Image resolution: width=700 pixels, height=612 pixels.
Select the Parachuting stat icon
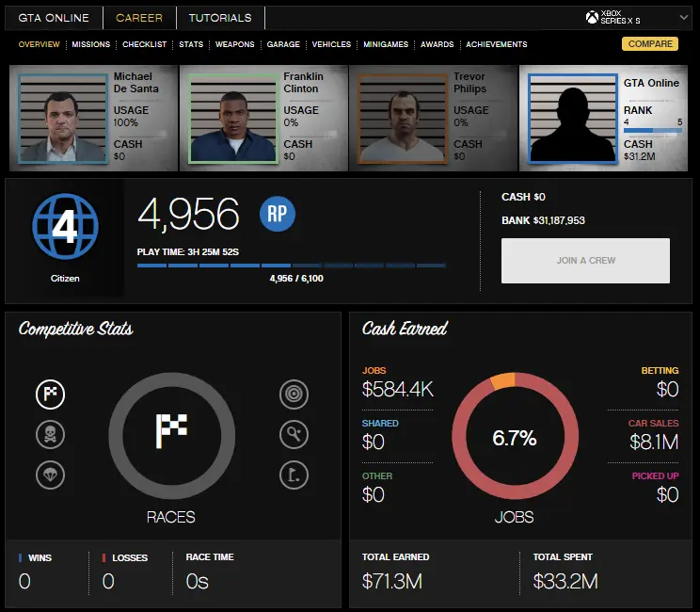click(x=50, y=475)
